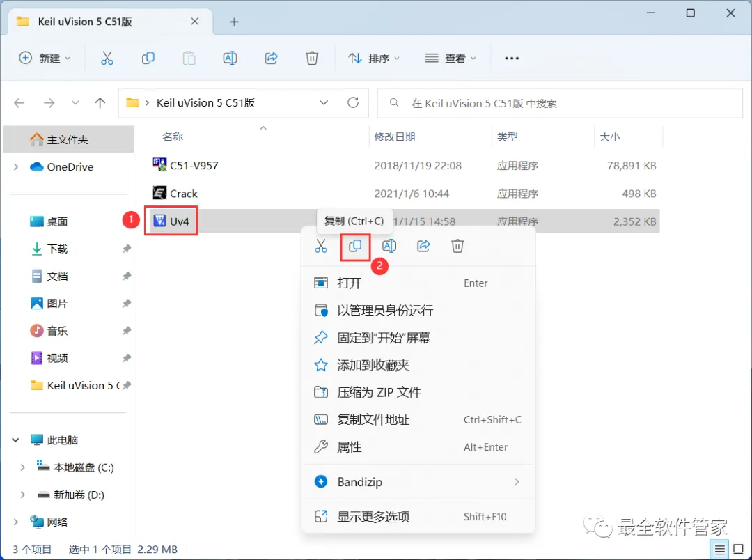
Task: Expand the 新加卷 (D:) node
Action: tap(22, 495)
